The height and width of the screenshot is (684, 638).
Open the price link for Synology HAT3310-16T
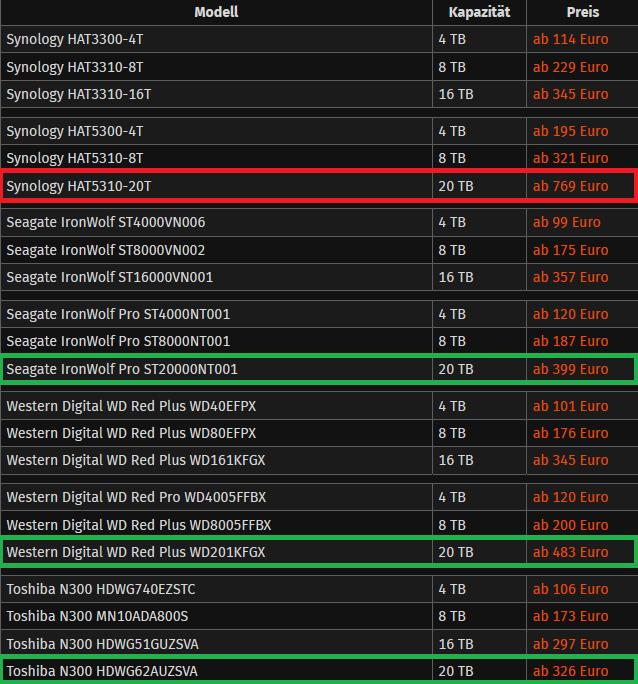(570, 94)
